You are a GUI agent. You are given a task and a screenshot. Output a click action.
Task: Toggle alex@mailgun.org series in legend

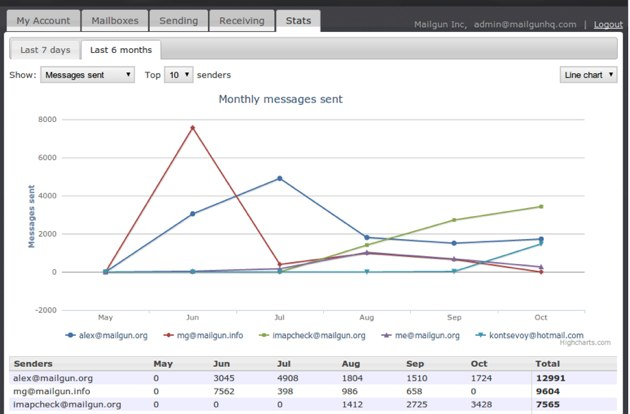point(106,335)
